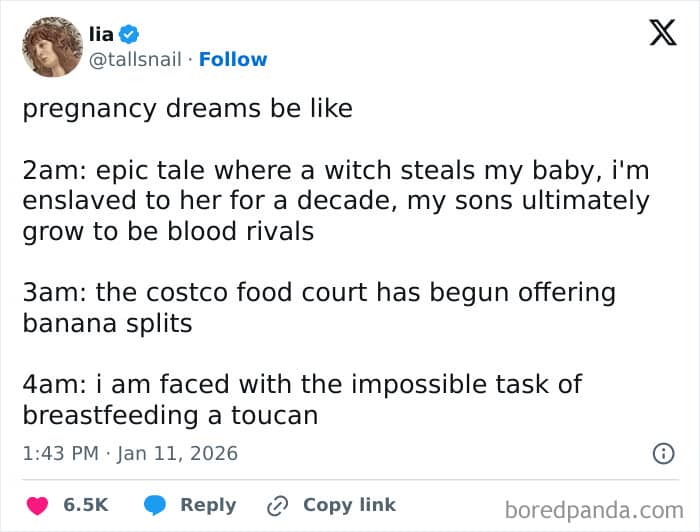Viewport: 700px width, 532px height.
Task: Click the display name lia
Action: pyautogui.click(x=101, y=33)
